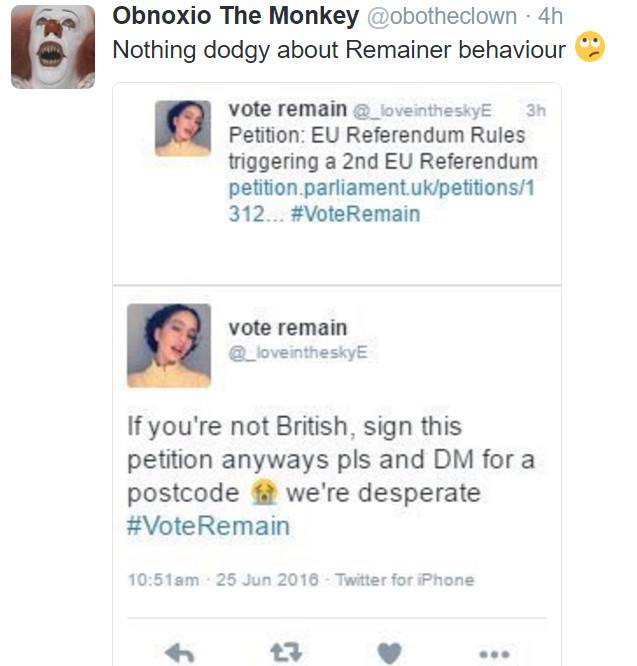Image resolution: width=637 pixels, height=666 pixels.
Task: Open the @obotheclown handle
Action: click(x=442, y=17)
